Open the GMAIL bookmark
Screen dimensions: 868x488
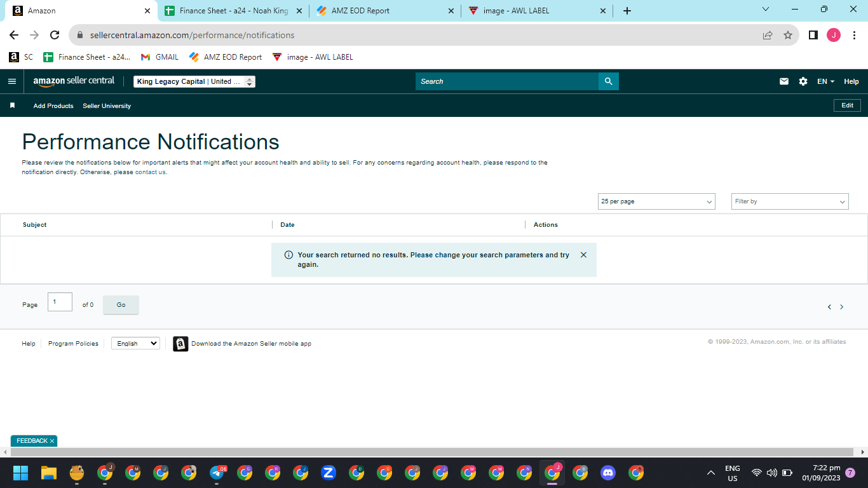click(x=160, y=57)
